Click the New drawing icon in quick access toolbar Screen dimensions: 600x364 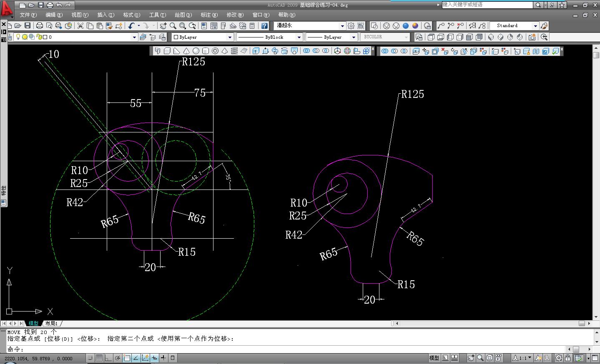click(x=23, y=5)
